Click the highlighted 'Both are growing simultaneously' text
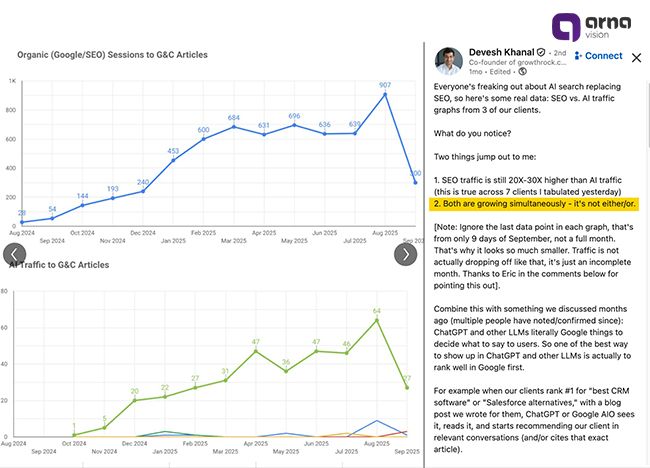The image size is (650, 468). (x=535, y=203)
